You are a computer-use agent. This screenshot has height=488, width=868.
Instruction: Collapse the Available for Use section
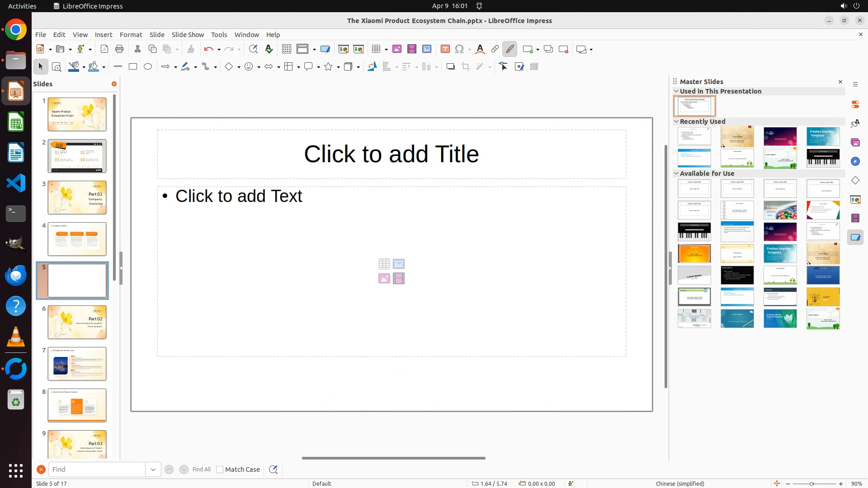click(676, 173)
